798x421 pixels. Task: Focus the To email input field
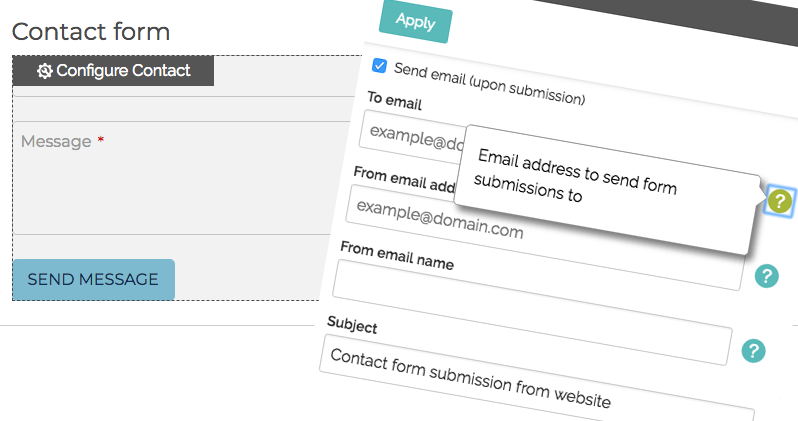click(412, 135)
